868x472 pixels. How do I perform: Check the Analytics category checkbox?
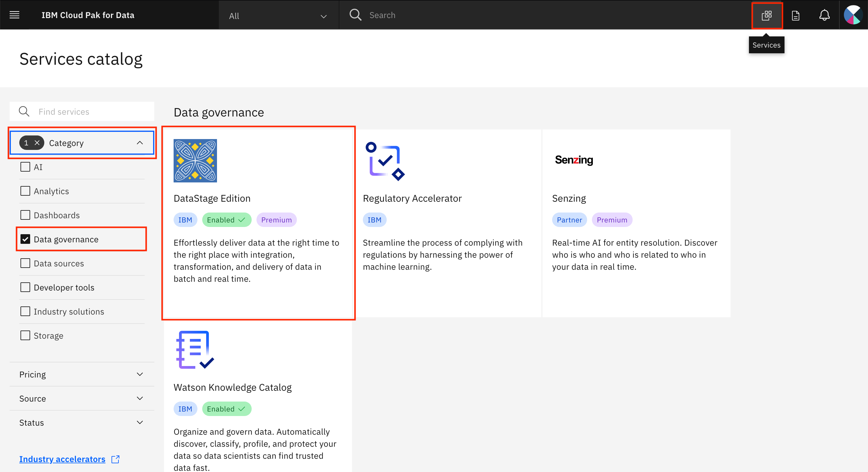click(25, 191)
